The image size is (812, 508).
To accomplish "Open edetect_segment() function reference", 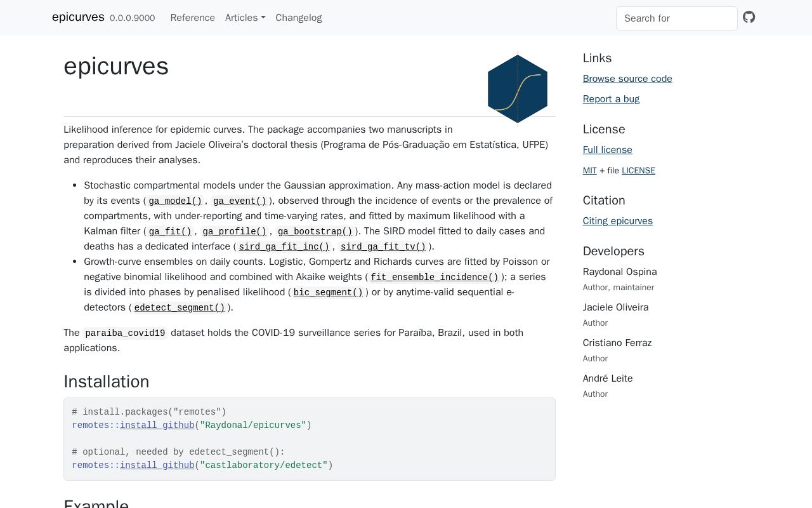I will pos(180,307).
